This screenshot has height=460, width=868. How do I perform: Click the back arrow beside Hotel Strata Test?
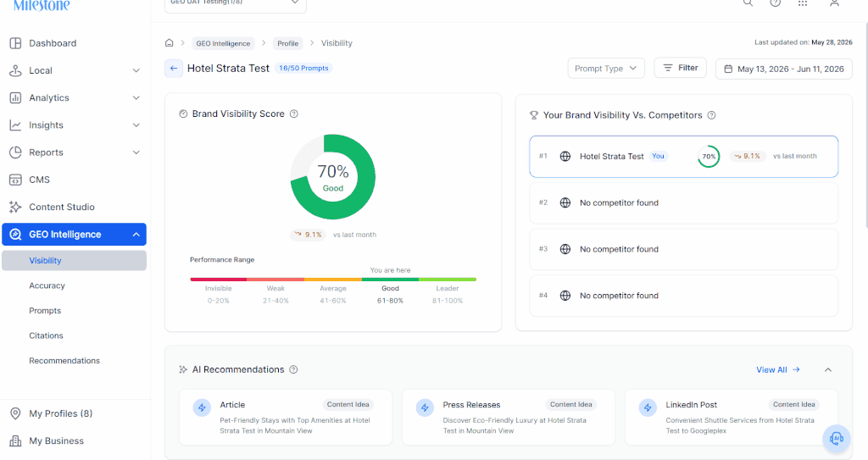tap(174, 68)
